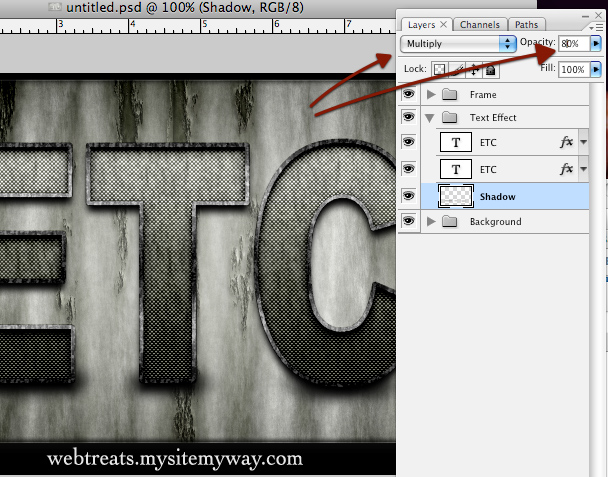Select the Text Effect group name

point(493,118)
